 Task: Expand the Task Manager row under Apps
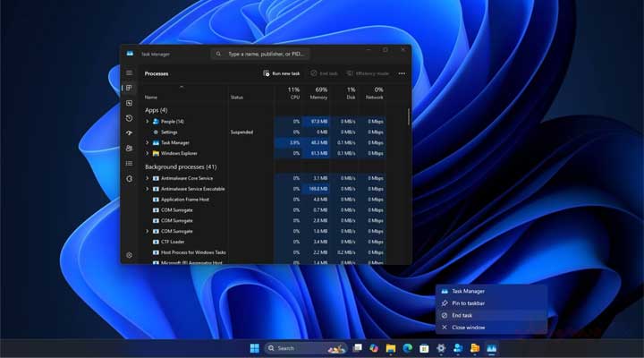[x=148, y=142]
